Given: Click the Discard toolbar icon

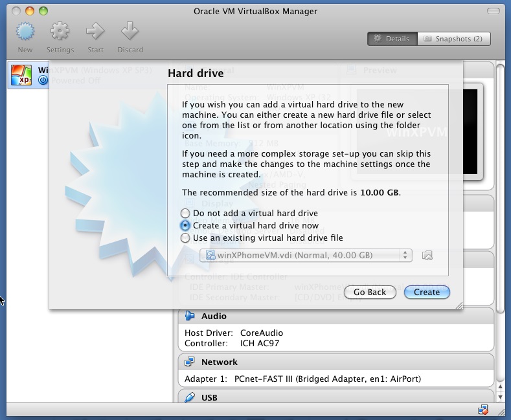Looking at the screenshot, I should [x=130, y=32].
